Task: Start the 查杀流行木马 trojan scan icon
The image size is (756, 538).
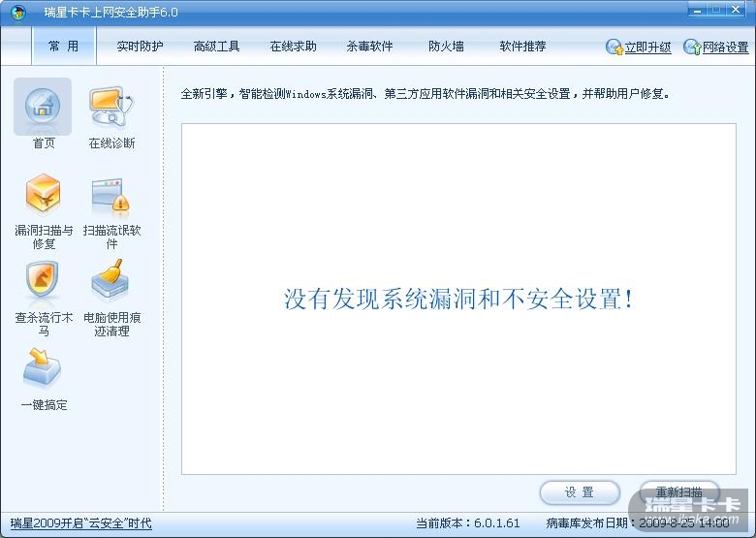Action: click(x=43, y=280)
